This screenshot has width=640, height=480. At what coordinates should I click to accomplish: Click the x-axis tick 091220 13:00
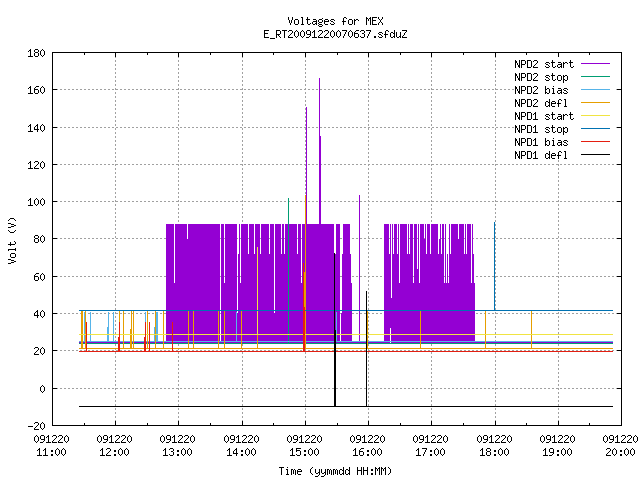pyautogui.click(x=178, y=446)
